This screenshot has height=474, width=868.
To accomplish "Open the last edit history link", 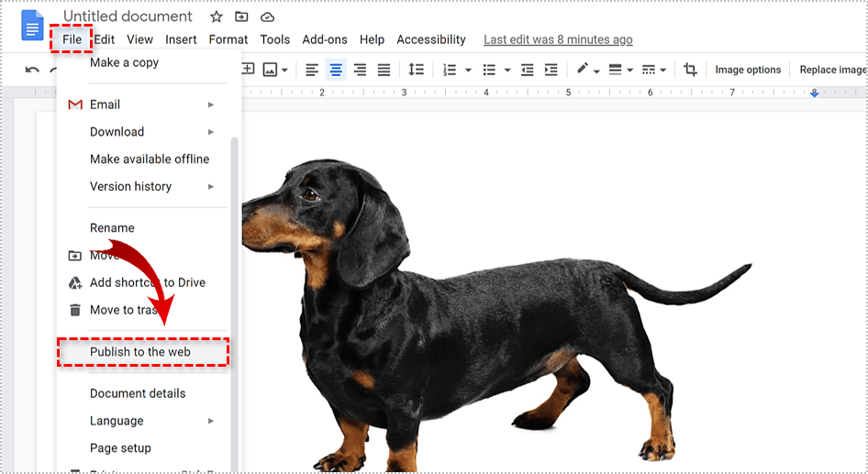I will pos(558,39).
